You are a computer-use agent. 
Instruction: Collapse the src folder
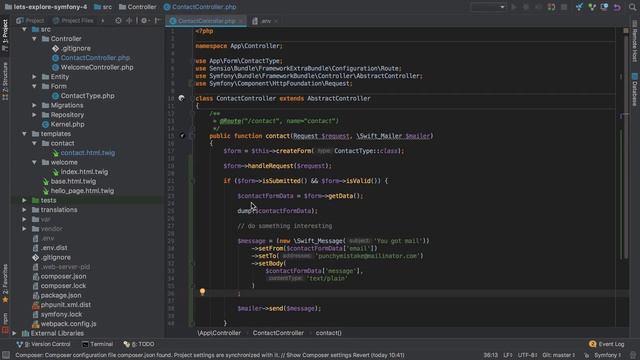[x=24, y=29]
